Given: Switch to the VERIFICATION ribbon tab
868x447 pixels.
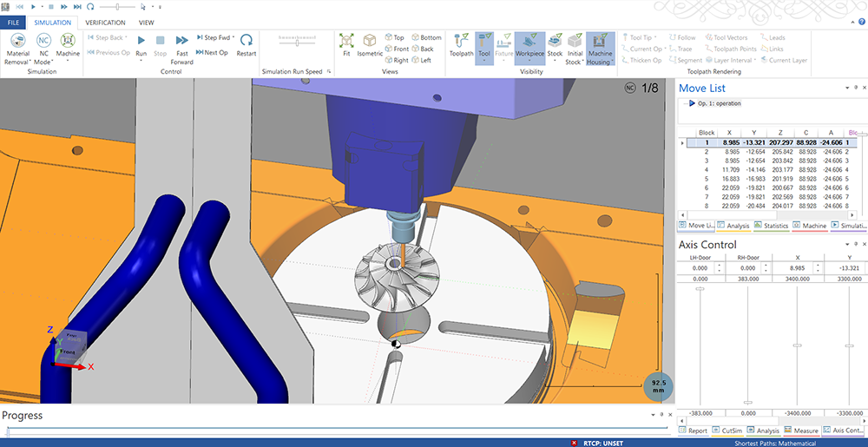Looking at the screenshot, I should 105,23.
